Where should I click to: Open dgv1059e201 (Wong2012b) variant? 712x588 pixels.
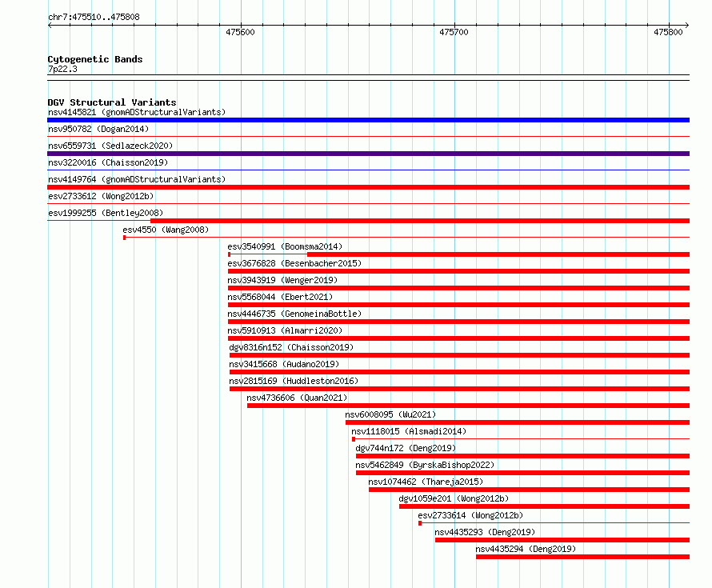[x=454, y=498]
